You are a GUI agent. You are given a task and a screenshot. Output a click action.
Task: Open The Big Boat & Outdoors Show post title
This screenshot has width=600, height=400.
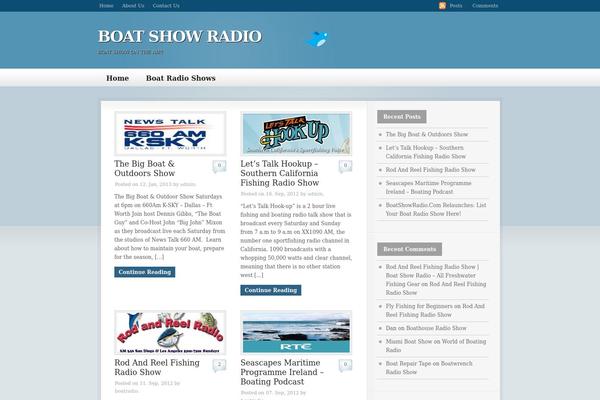coord(145,168)
